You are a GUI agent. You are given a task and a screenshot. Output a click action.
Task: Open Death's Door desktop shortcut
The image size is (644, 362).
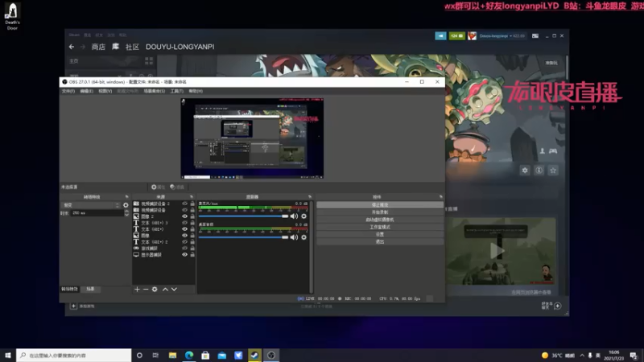12,16
